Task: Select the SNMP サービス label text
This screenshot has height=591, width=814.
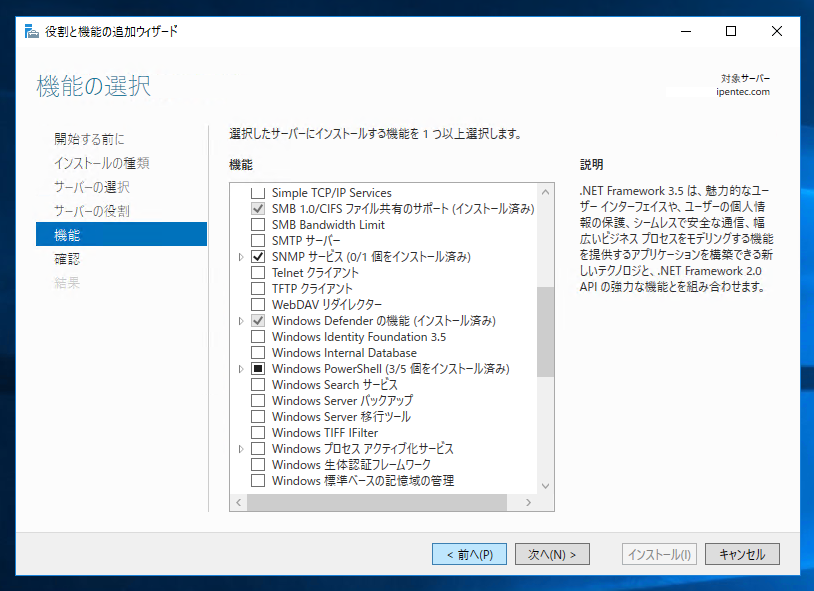Action: click(371, 257)
